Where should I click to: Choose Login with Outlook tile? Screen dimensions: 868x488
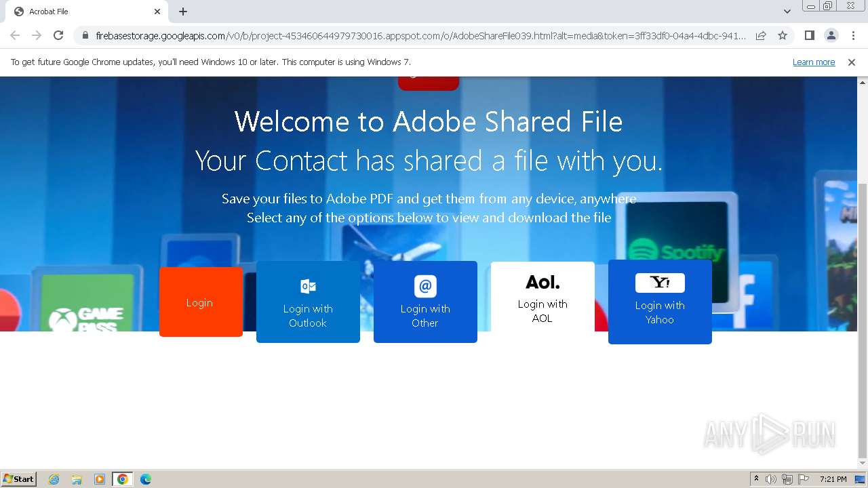[x=308, y=302]
